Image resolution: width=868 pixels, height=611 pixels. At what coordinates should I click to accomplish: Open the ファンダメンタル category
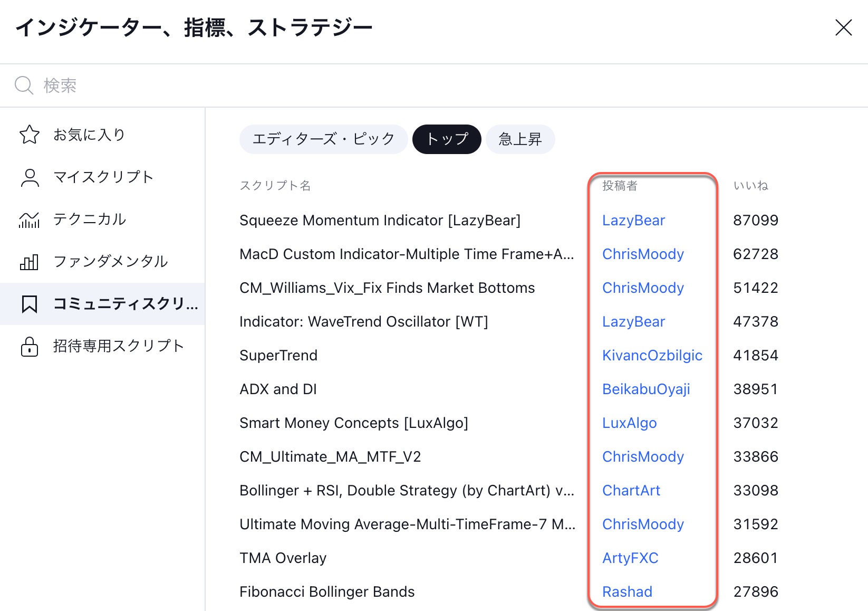pyautogui.click(x=102, y=262)
